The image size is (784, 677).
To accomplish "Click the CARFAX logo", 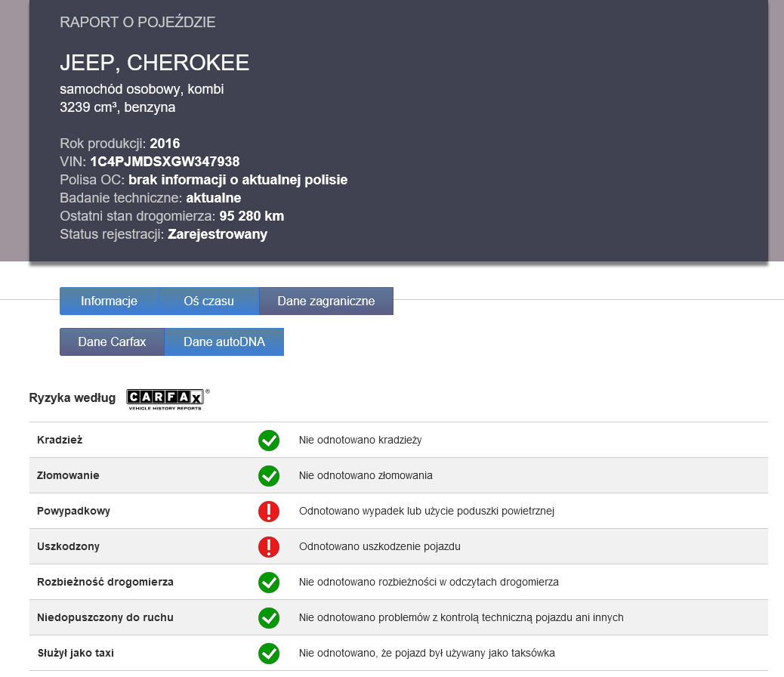I will point(165,398).
